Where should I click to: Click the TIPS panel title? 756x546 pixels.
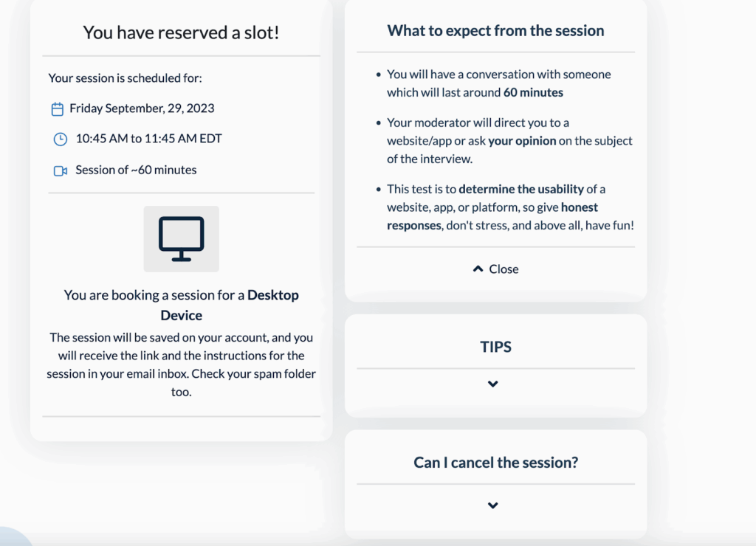[495, 346]
